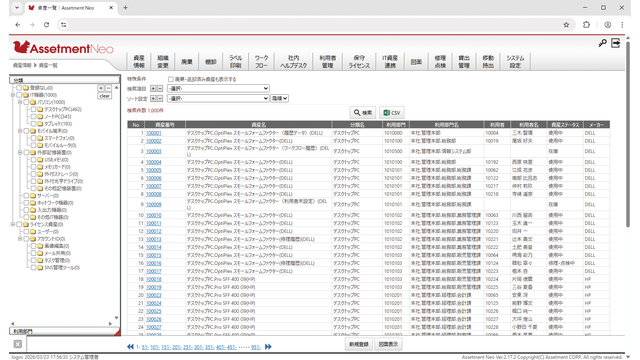Click the tab search chevron in browser
The image size is (640, 360).
point(17,8)
